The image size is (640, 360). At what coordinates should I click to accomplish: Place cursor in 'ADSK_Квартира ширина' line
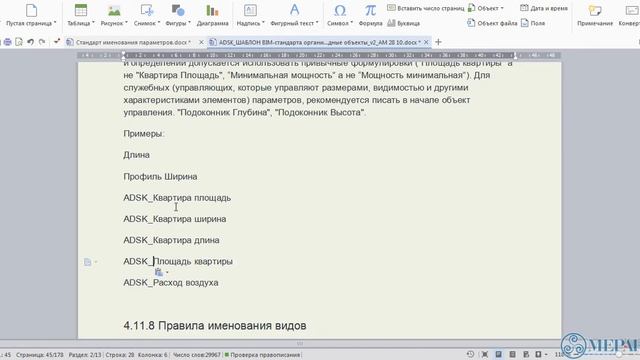[x=175, y=219]
